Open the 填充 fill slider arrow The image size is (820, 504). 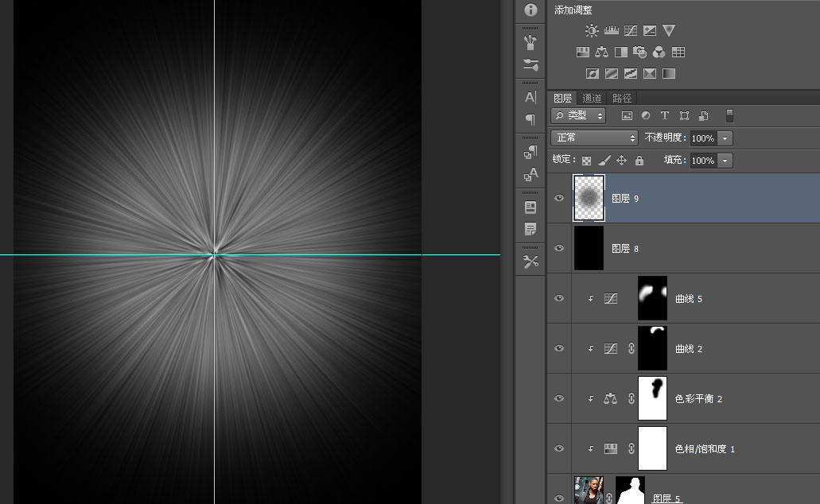tap(725, 161)
